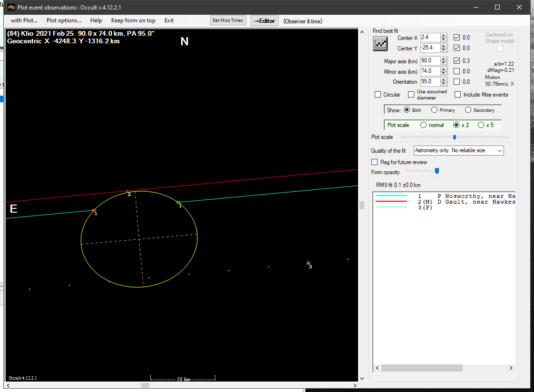This screenshot has width=534, height=392.
Task: Click plot vertical scroll down arrow
Action: pos(362,378)
